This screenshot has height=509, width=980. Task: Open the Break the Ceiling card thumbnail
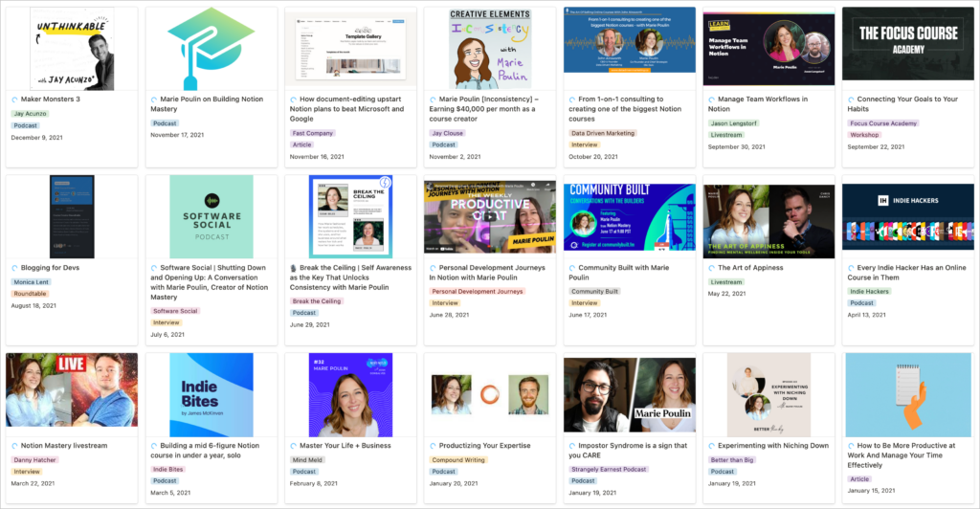[350, 217]
